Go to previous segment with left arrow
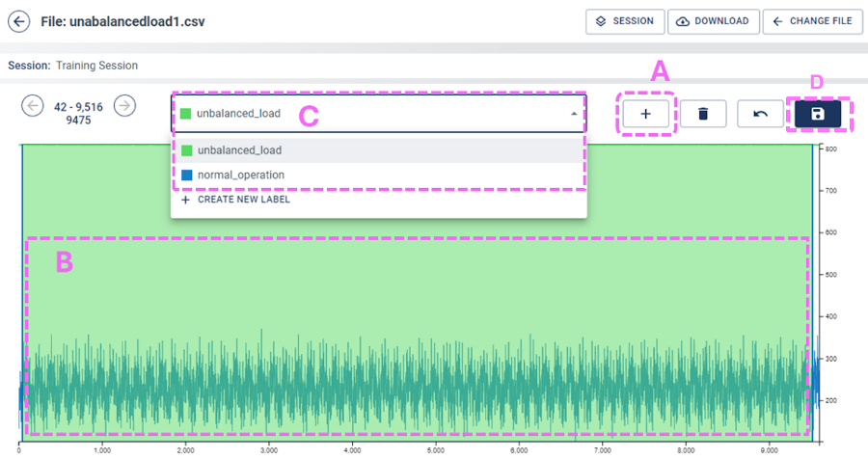The image size is (868, 459). [33, 105]
